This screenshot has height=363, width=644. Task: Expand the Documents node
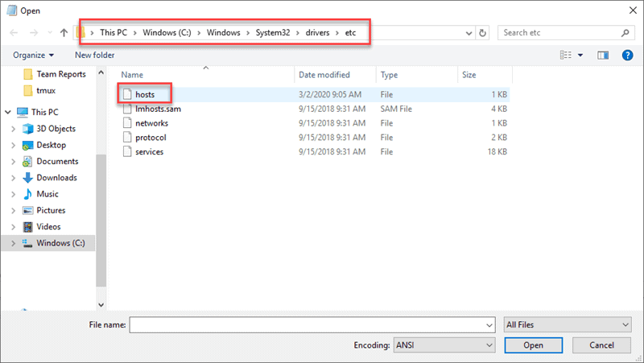coord(13,162)
